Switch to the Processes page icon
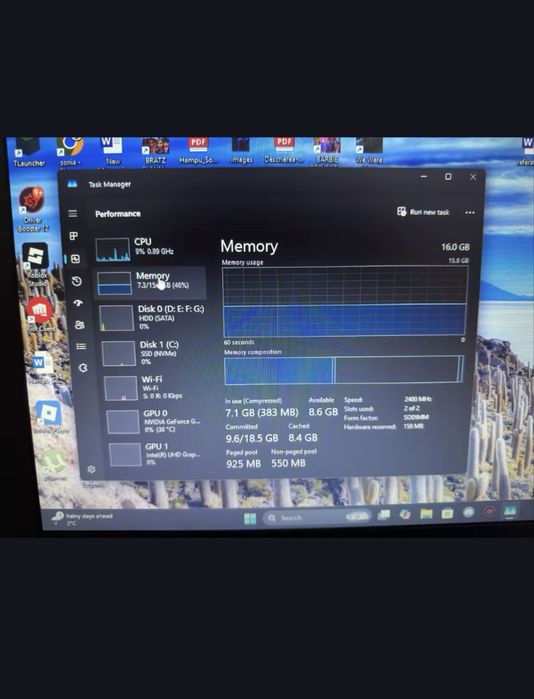534x699 pixels. (x=74, y=236)
